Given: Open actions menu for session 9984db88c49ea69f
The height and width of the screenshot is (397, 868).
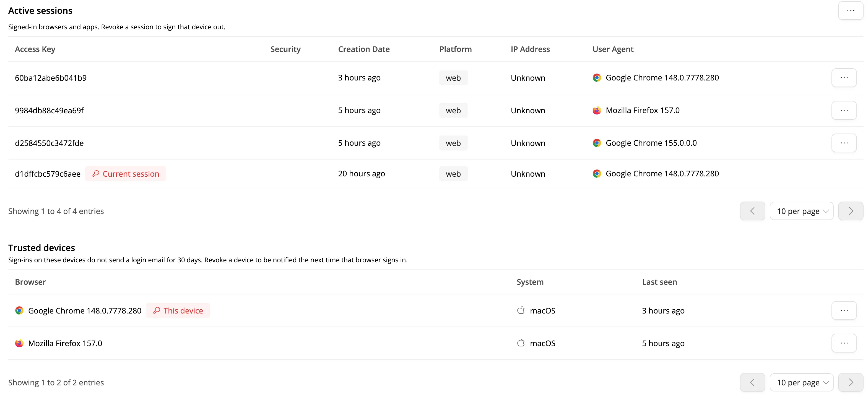Looking at the screenshot, I should 844,110.
